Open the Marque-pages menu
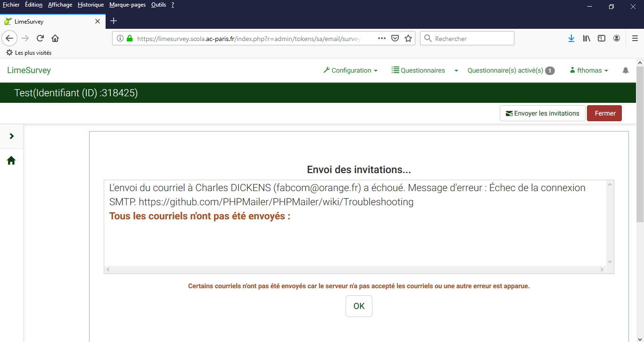 127,5
